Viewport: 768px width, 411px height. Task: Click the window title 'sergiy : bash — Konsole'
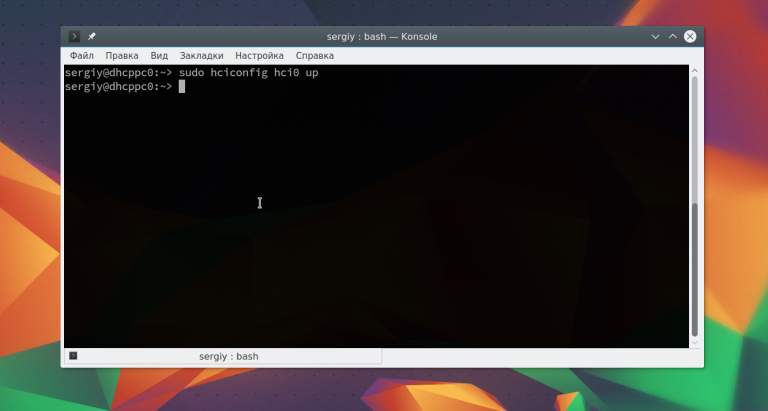[x=382, y=37]
